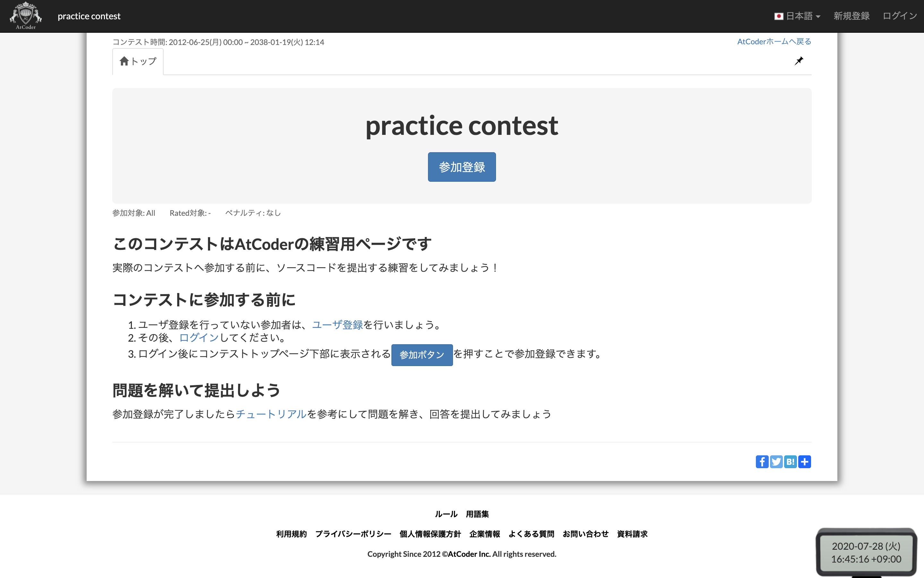Click AtCoderホームへ戻る link
The image size is (924, 578).
(x=774, y=42)
